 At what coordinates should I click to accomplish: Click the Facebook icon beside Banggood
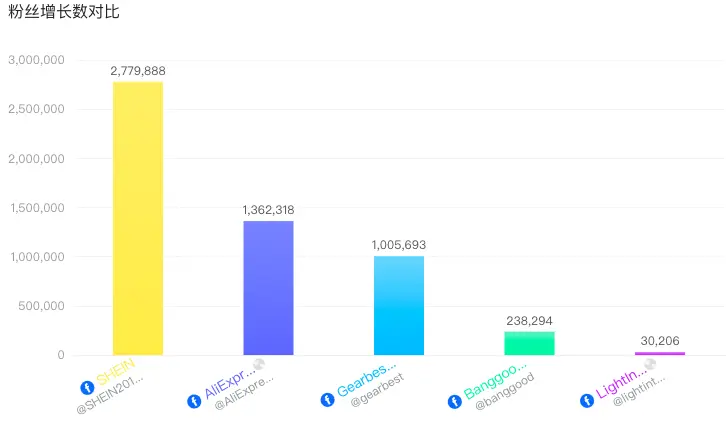[x=455, y=400]
